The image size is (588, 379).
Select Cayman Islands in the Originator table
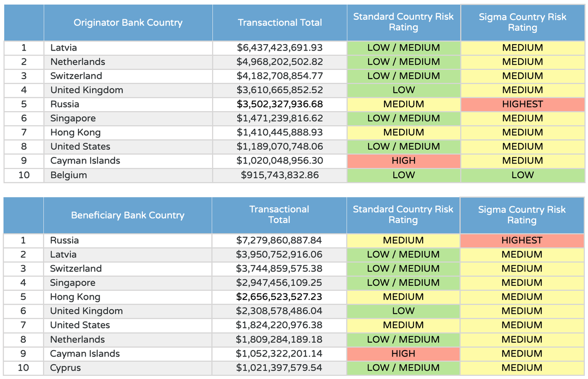[128, 161]
